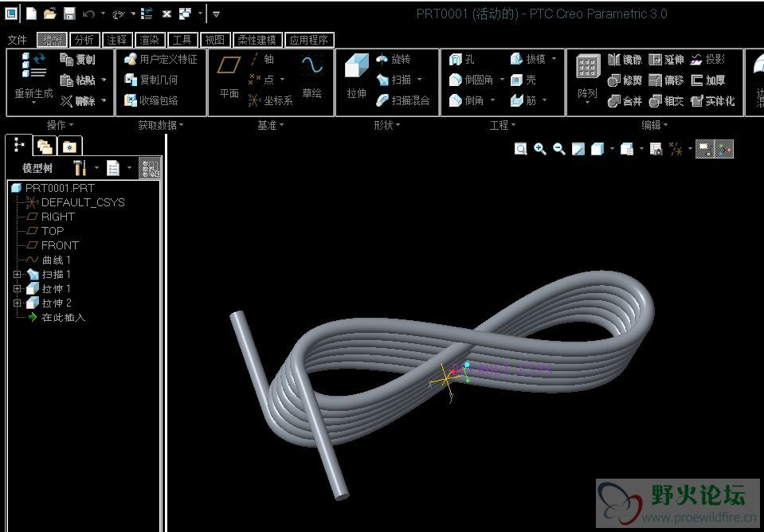This screenshot has width=764, height=532.
Task: Click the 实体化 Solidify button
Action: coord(713,101)
